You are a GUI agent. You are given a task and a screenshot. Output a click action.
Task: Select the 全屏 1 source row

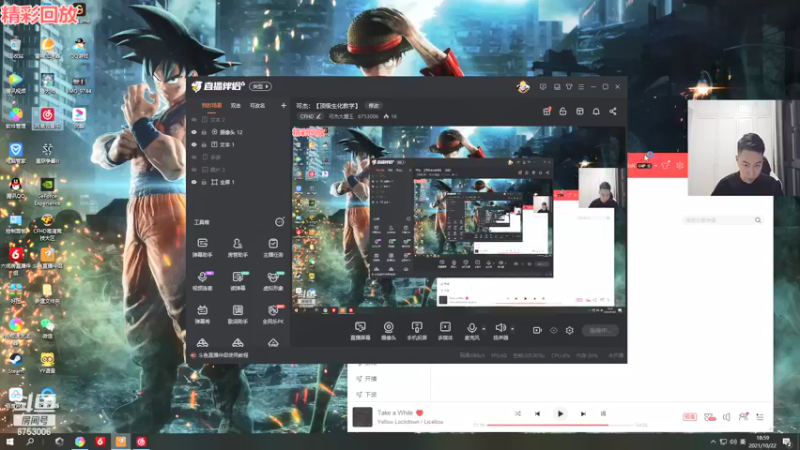click(x=238, y=182)
